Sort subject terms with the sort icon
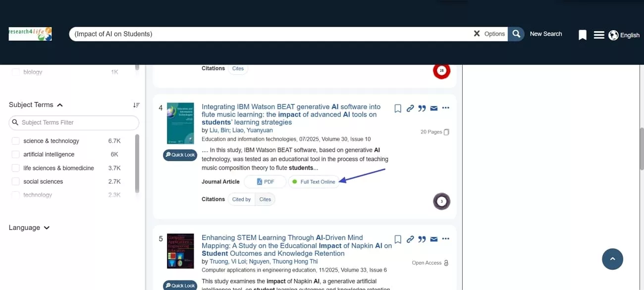 tap(136, 105)
